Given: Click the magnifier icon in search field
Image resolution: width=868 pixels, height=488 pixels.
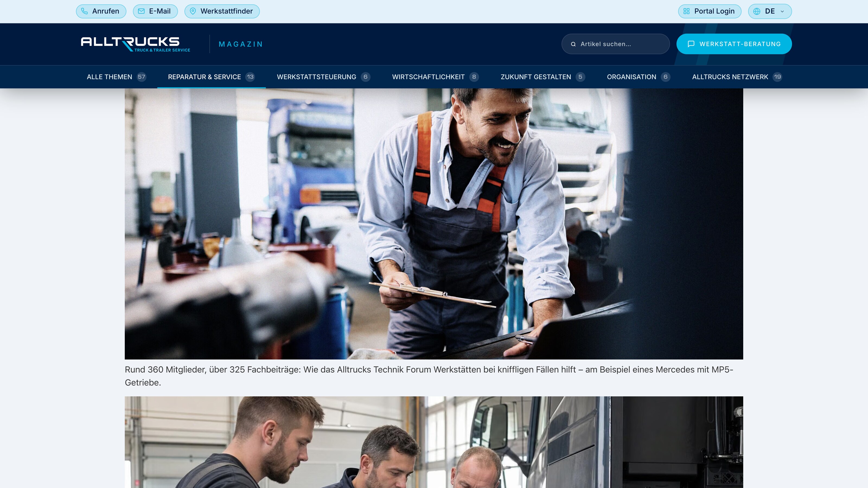Looking at the screenshot, I should [573, 44].
